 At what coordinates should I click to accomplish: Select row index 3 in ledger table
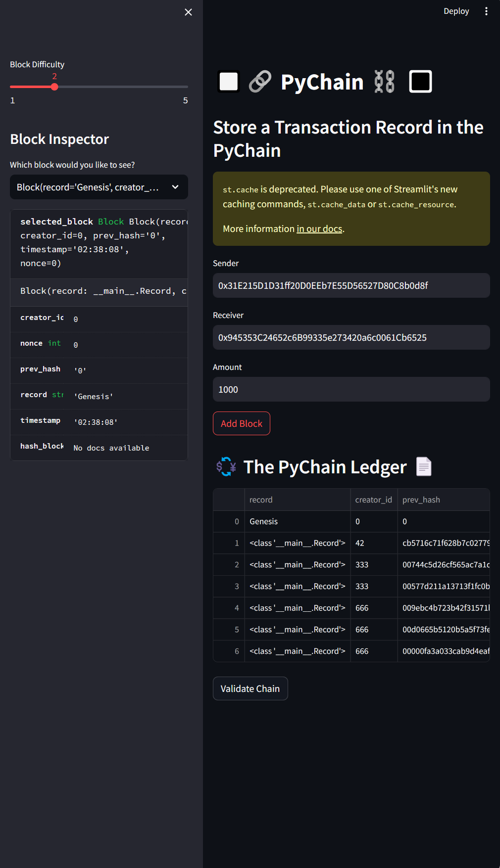pos(229,586)
